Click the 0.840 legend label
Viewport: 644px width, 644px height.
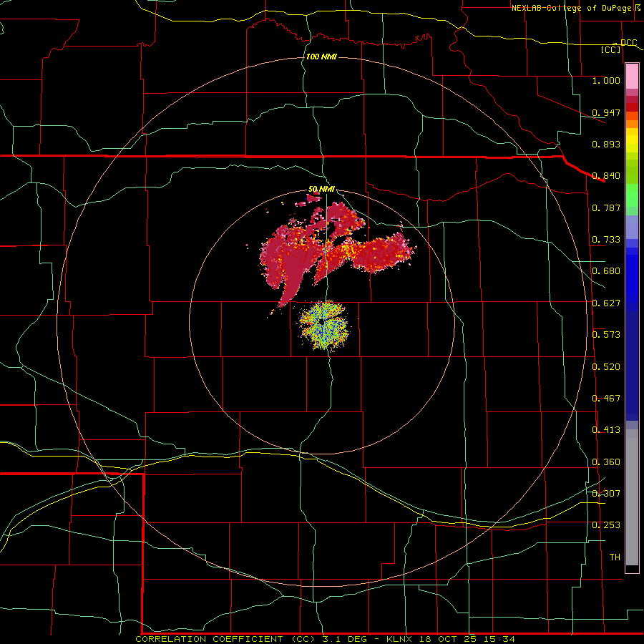pos(606,176)
